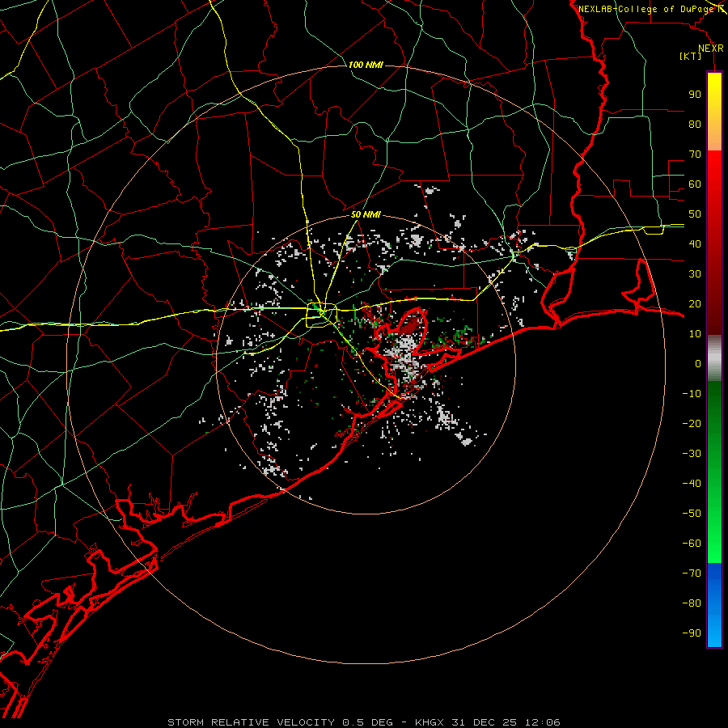Click the "-70" velocity scale label
The image size is (728, 728).
click(692, 574)
